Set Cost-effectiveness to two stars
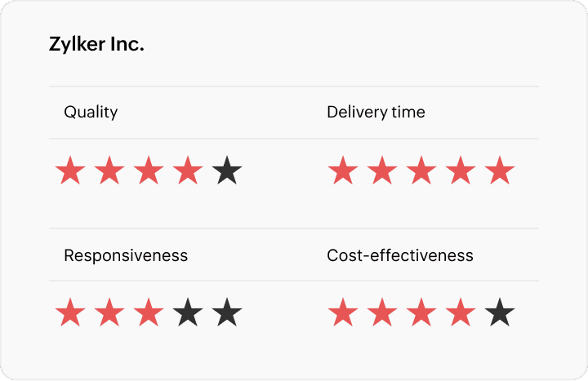Image resolution: width=588 pixels, height=381 pixels. coord(382,312)
